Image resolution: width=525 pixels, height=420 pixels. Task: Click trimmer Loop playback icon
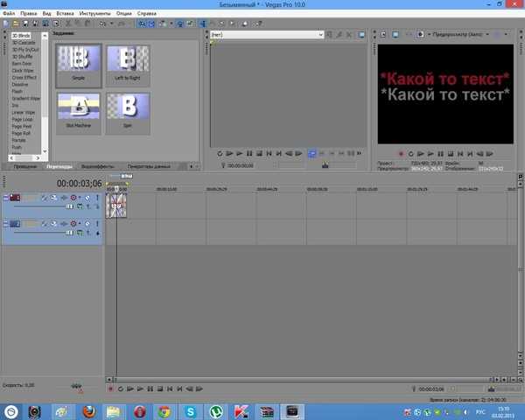(220, 154)
